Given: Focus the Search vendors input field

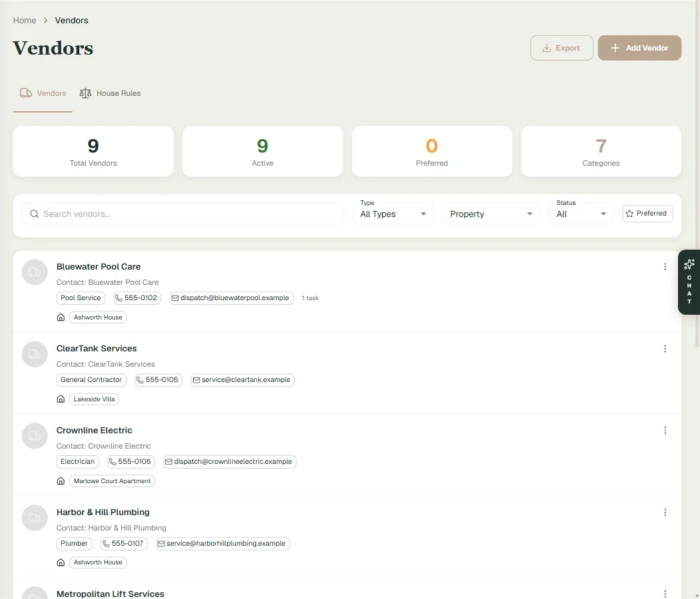Looking at the screenshot, I should pyautogui.click(x=182, y=214).
